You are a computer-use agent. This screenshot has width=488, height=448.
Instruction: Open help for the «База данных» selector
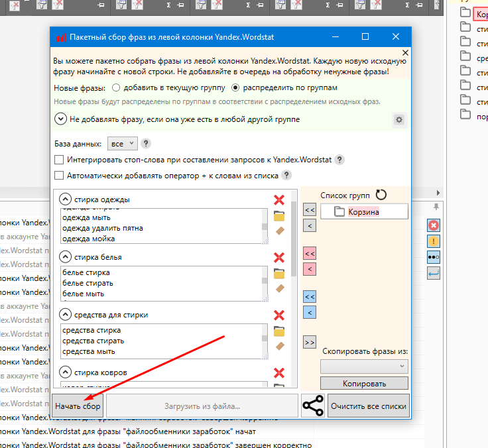pos(146,144)
